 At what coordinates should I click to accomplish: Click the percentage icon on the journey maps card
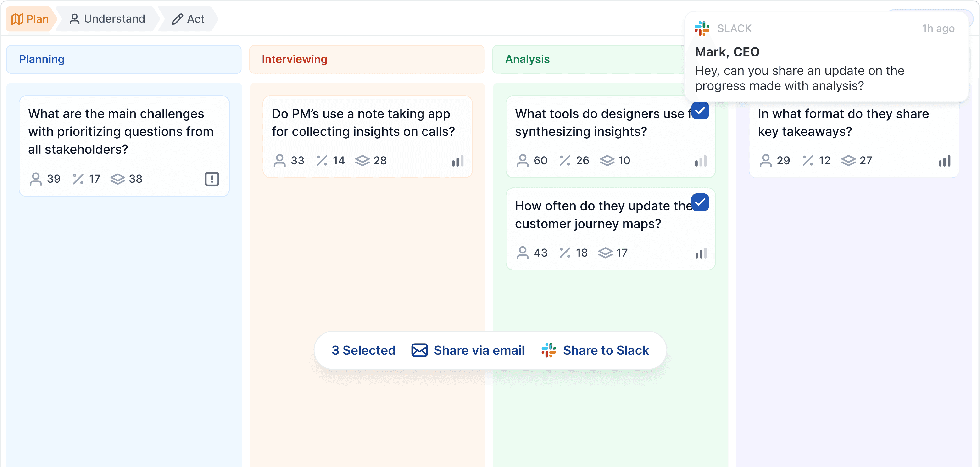coord(566,252)
